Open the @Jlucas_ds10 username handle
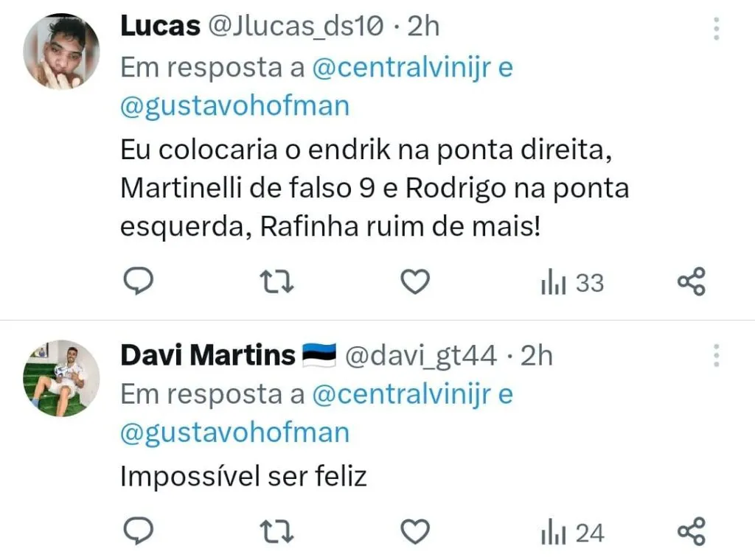Viewport: 755px width, 560px height. click(x=296, y=26)
